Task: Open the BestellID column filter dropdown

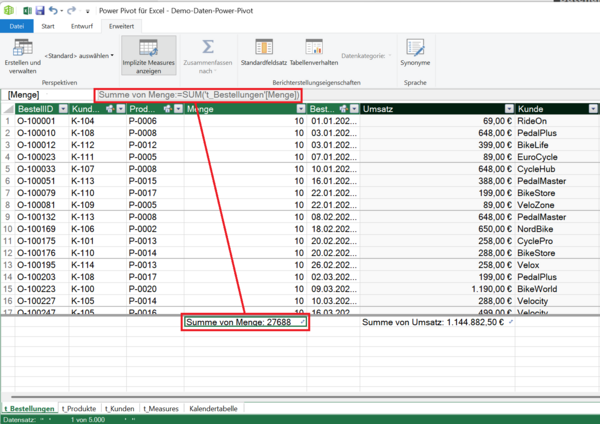Action: coord(62,108)
